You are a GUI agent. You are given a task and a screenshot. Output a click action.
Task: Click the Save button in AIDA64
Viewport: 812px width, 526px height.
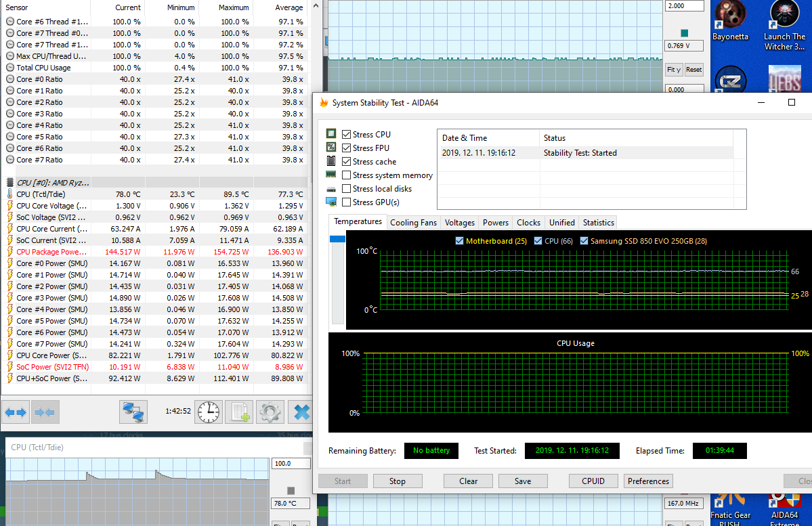523,481
